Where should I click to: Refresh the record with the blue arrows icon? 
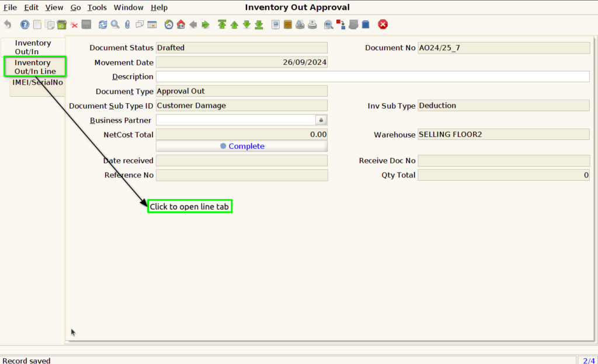pos(103,24)
